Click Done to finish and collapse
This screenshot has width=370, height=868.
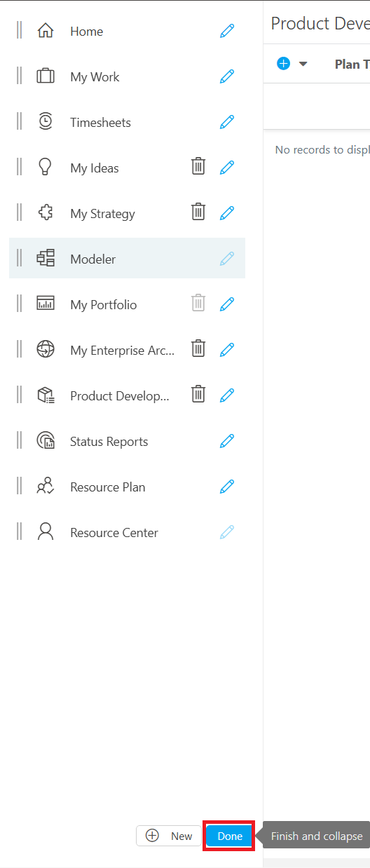[230, 836]
